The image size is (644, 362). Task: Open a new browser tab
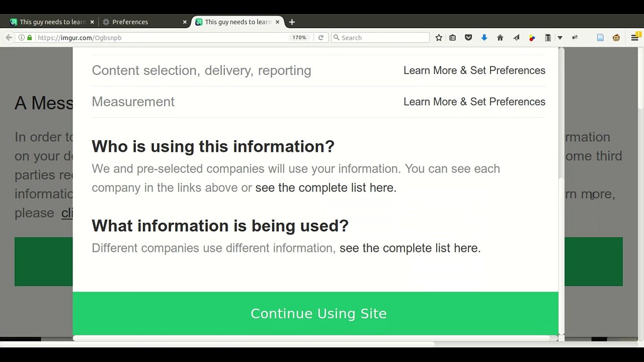(x=292, y=22)
